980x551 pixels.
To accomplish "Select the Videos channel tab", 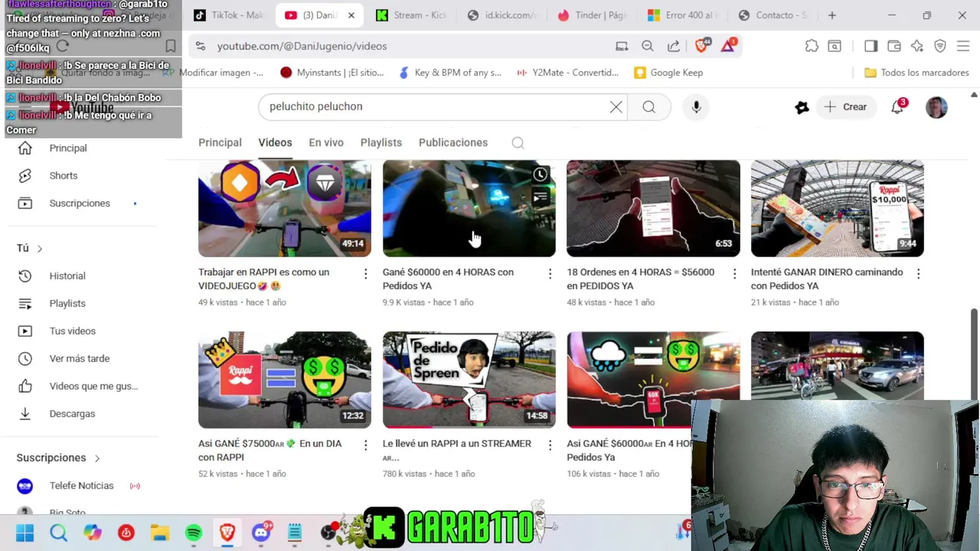I will (275, 142).
